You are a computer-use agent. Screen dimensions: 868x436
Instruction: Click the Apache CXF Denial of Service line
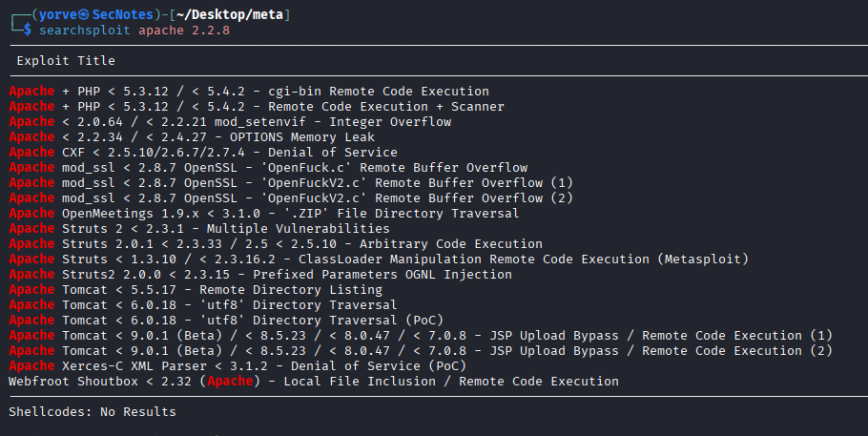203,153
